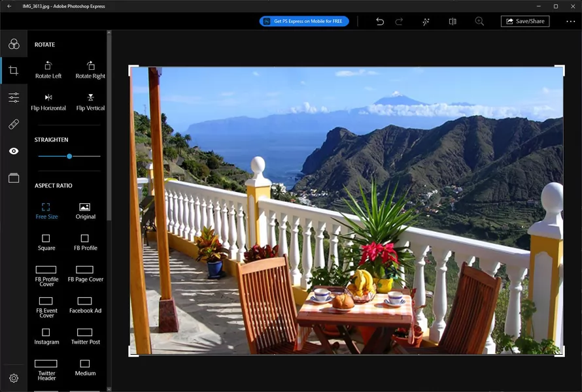582x392 pixels.
Task: Click the bottom-left crop corner handle
Action: tap(133, 351)
